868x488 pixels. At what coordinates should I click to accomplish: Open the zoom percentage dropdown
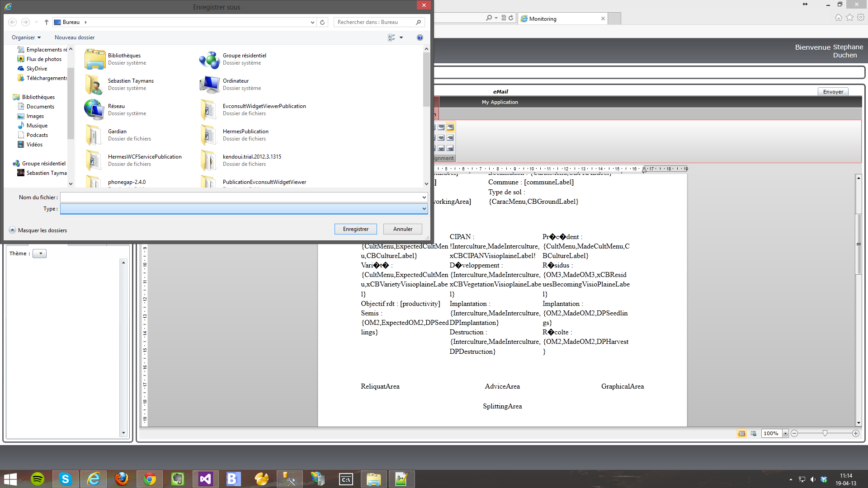pos(785,433)
